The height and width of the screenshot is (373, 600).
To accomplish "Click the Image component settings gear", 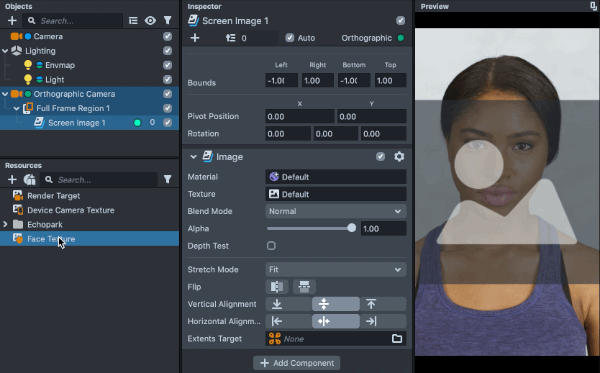I will point(399,156).
